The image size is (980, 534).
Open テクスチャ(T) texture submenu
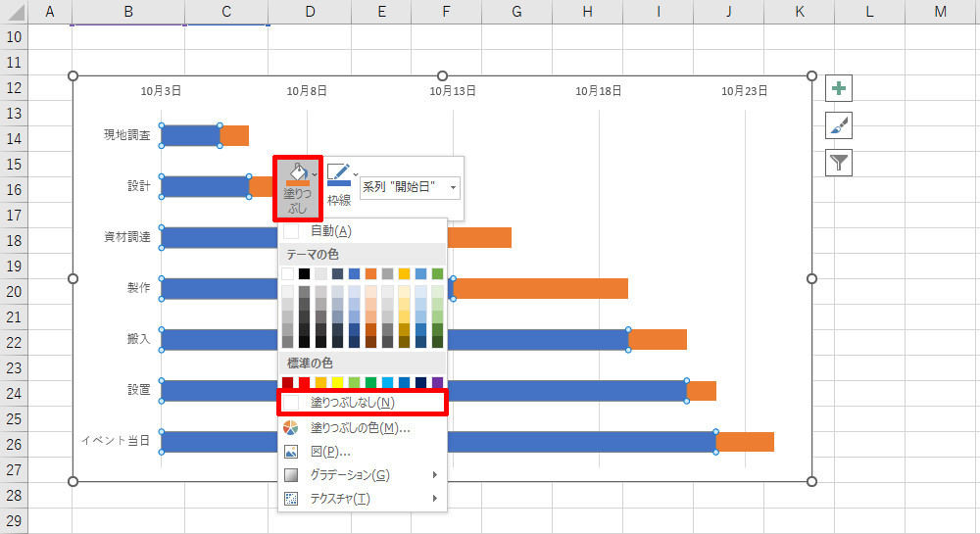pyautogui.click(x=363, y=499)
